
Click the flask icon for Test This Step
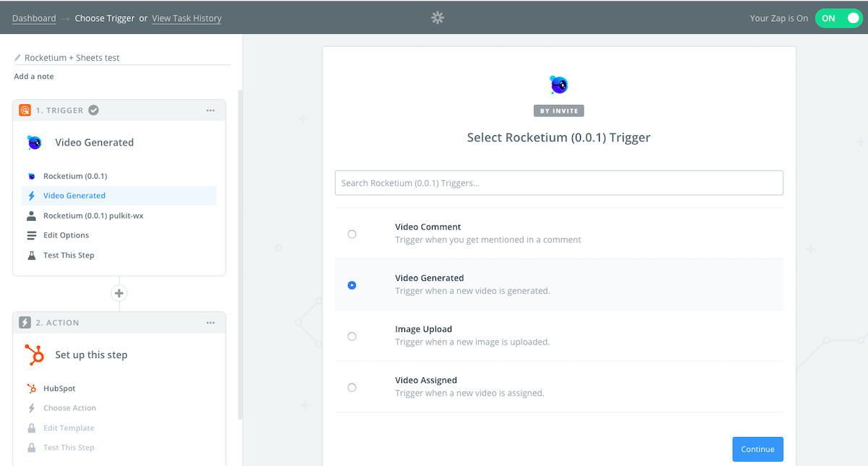click(31, 255)
